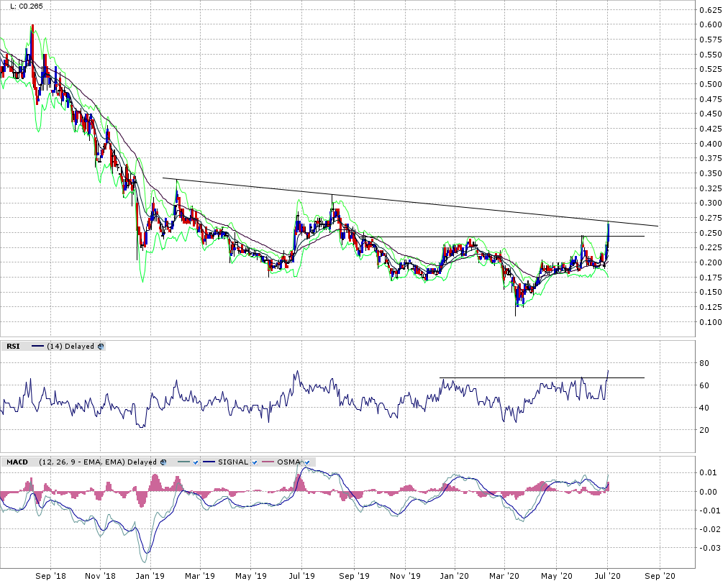728x586 pixels.
Task: Toggle the MACD line visibility checkbox
Action: 194,462
